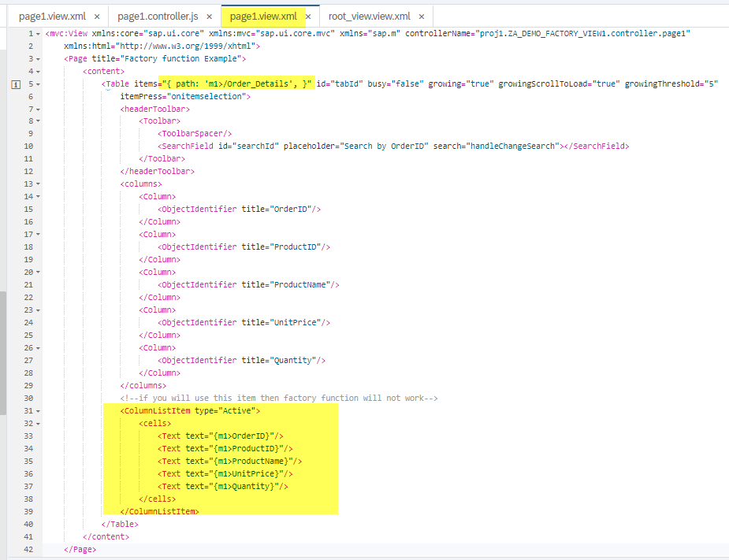Collapse the headerToolbar fold at line 7
This screenshot has height=560, width=729.
[x=38, y=109]
